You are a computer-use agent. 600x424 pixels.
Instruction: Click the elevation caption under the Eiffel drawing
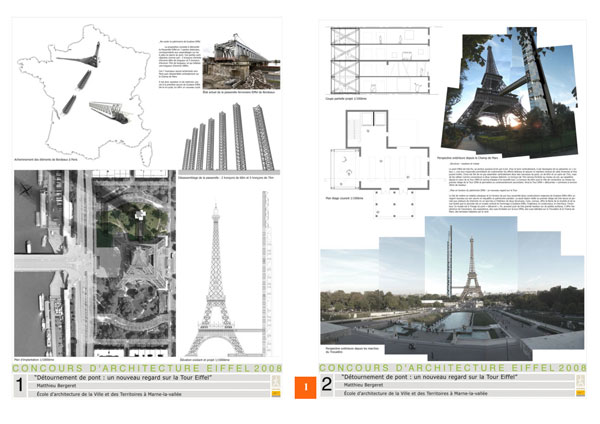pos(205,360)
